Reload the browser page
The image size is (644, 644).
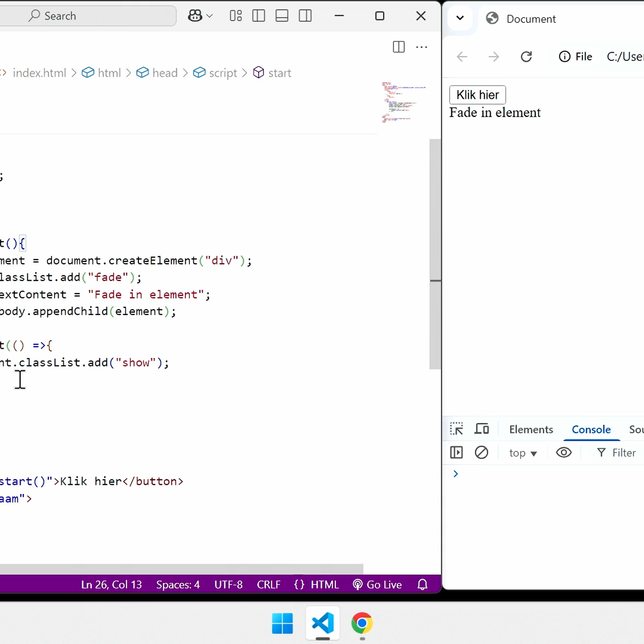point(526,57)
